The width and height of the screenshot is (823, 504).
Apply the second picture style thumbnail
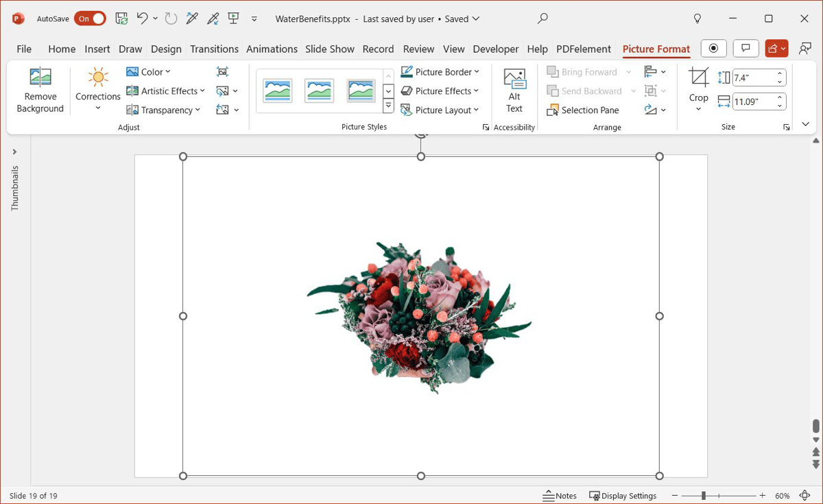point(320,91)
